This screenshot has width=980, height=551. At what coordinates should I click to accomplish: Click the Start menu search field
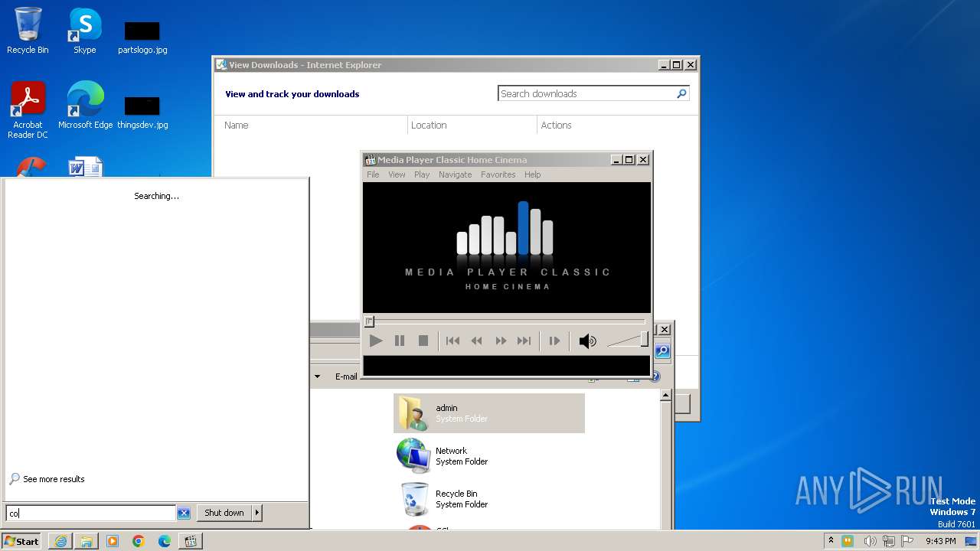coord(90,514)
